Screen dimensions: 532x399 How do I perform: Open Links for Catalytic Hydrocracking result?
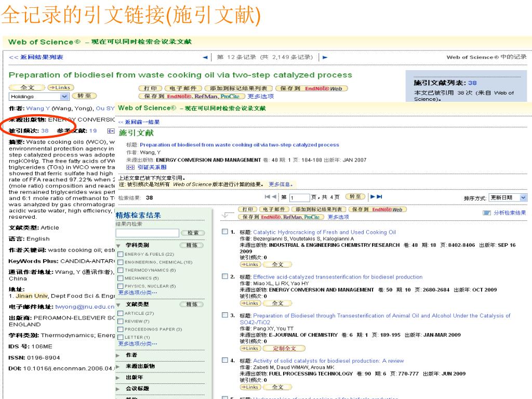click(x=250, y=264)
